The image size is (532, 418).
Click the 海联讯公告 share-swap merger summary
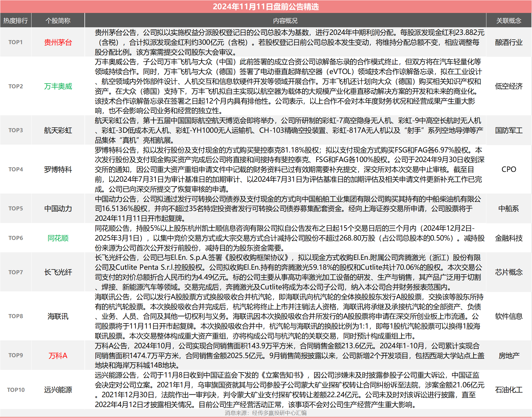point(290,316)
